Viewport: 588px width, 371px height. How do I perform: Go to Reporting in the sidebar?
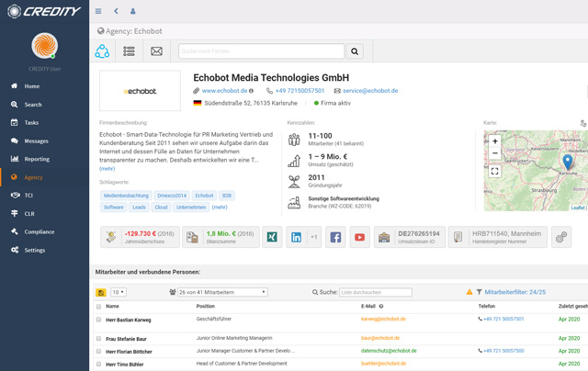point(37,159)
